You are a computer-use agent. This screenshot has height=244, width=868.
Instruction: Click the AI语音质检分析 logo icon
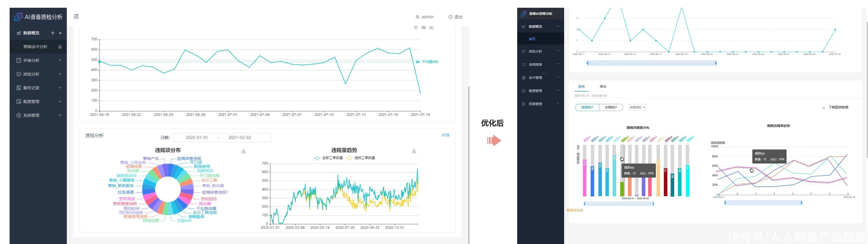click(18, 17)
